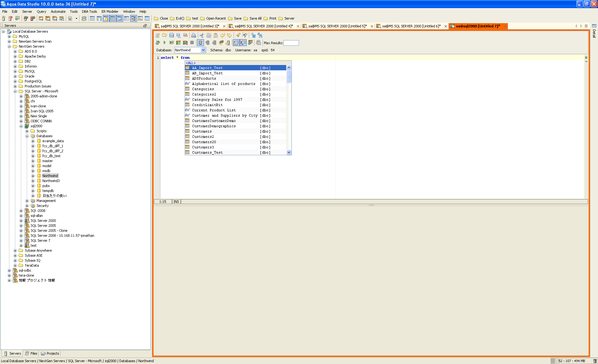Screen dimensions: 598x364
Task: Click the Paste clipboard icon
Action: click(216, 35)
